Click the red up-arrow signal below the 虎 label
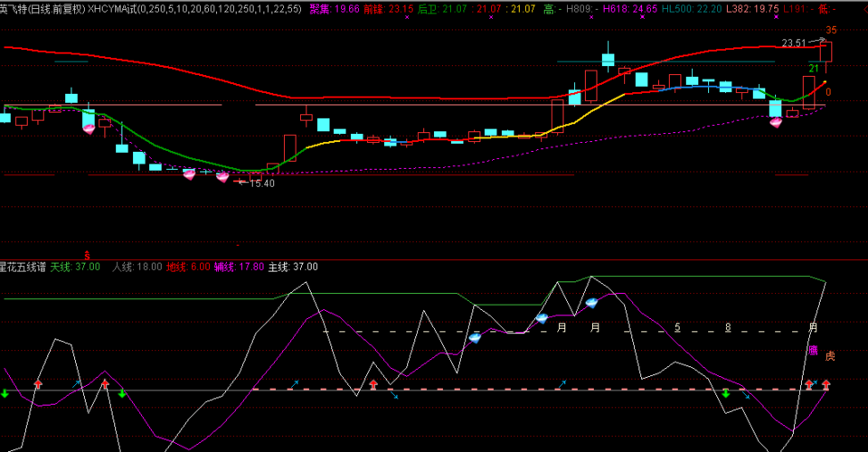Screen dimensions: 868x452 (826, 384)
